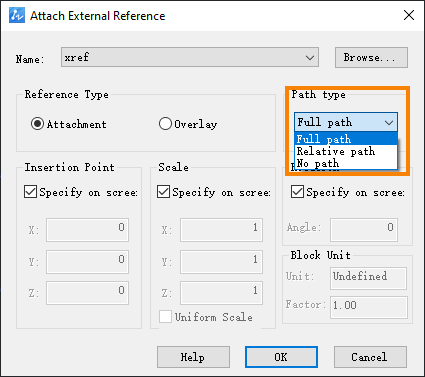
Task: Toggle Insertion Point Specify on screen checkbox
Action: point(30,192)
